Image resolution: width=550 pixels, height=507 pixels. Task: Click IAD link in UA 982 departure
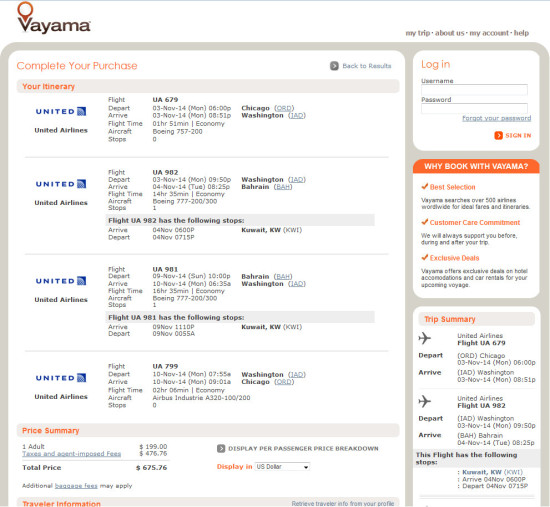[297, 180]
